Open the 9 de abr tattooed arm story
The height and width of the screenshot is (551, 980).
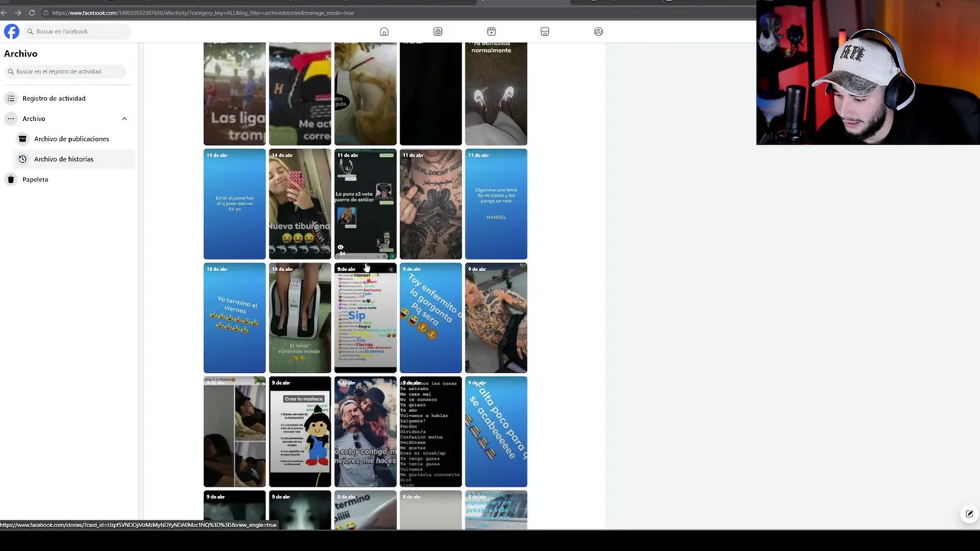496,318
